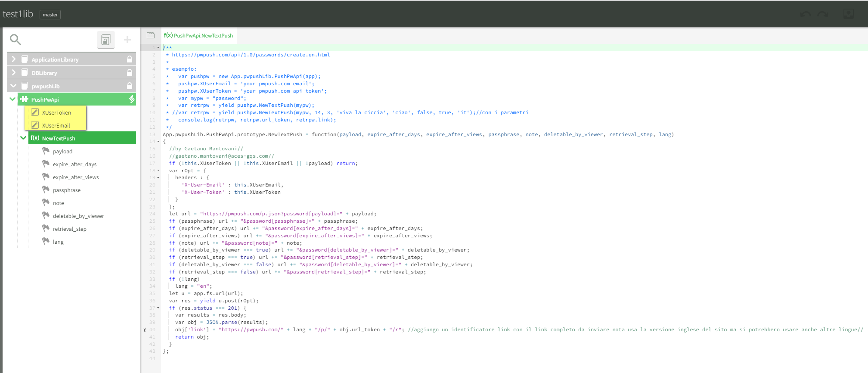Expand the DBLibrary tree node
This screenshot has height=373, width=868.
13,73
